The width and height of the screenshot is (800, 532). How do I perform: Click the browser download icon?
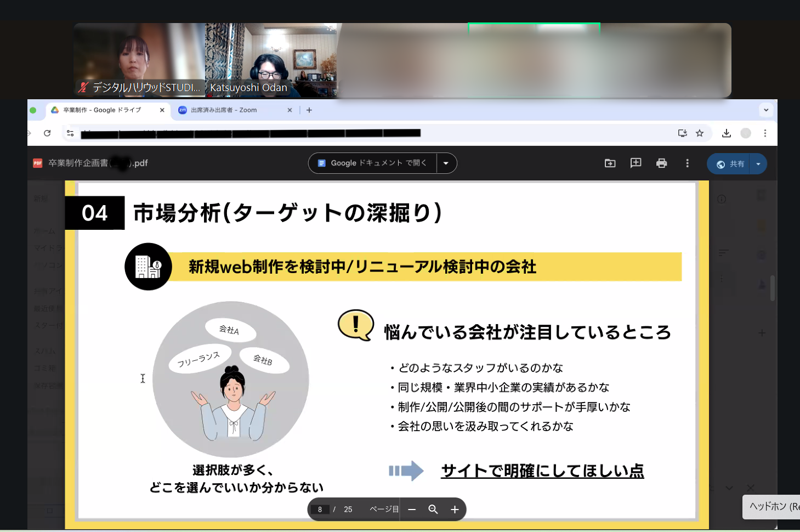[x=726, y=133]
